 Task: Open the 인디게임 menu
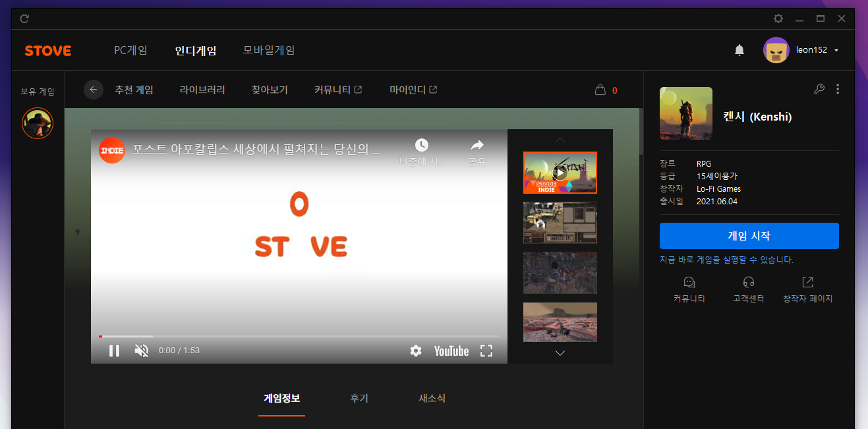[196, 50]
